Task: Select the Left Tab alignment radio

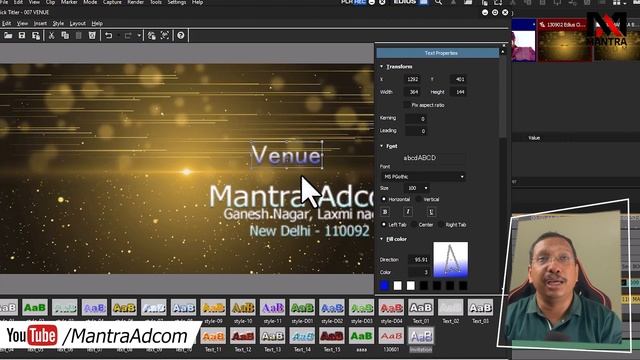Action: point(384,224)
